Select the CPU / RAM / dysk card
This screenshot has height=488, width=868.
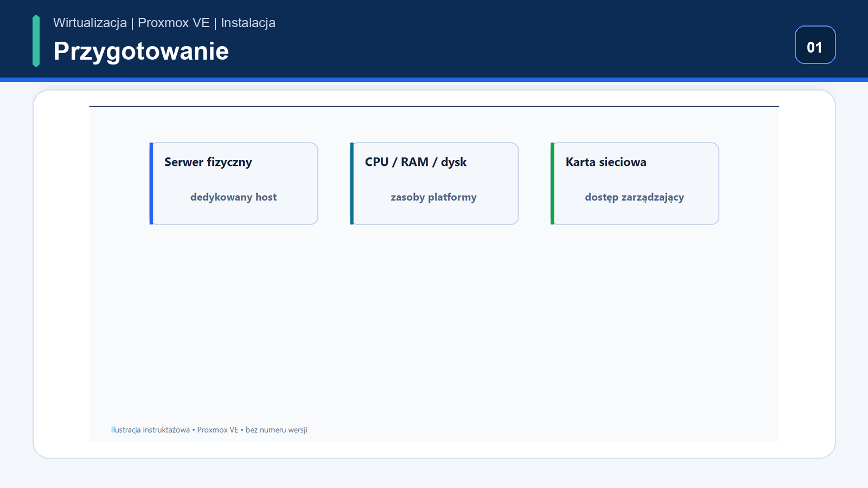click(x=434, y=183)
